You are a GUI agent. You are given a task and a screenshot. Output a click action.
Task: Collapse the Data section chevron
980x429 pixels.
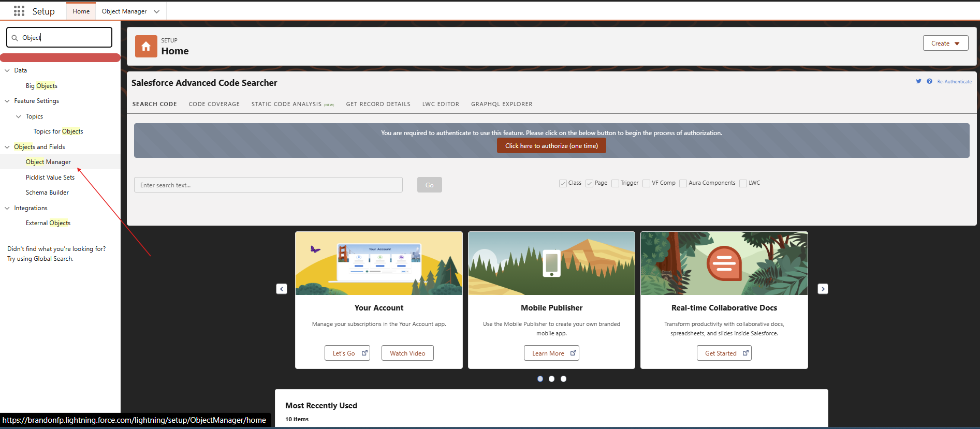(x=7, y=70)
